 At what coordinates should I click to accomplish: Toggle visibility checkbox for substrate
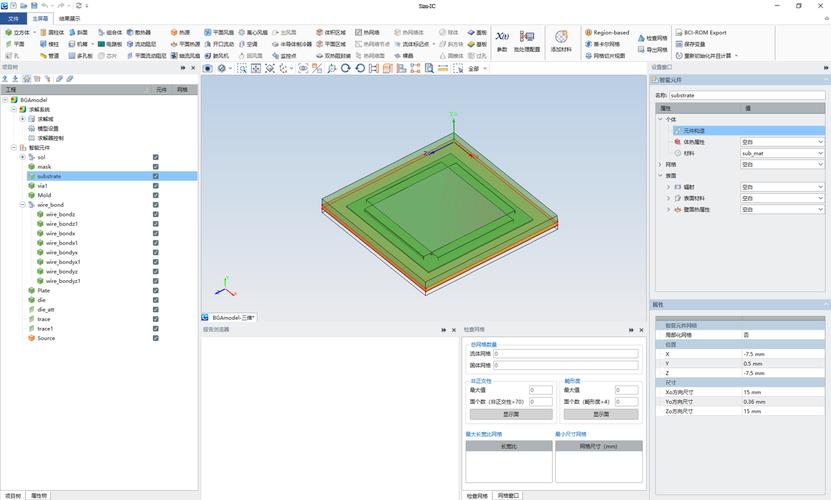click(x=156, y=176)
